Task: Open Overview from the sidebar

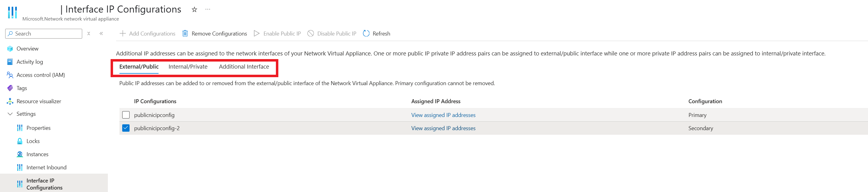Action: 27,49
